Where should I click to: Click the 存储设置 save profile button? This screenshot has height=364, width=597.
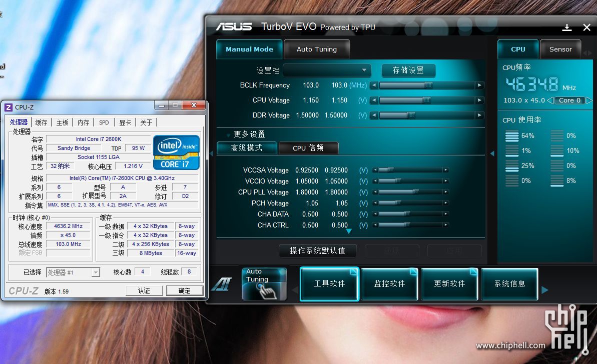(408, 70)
